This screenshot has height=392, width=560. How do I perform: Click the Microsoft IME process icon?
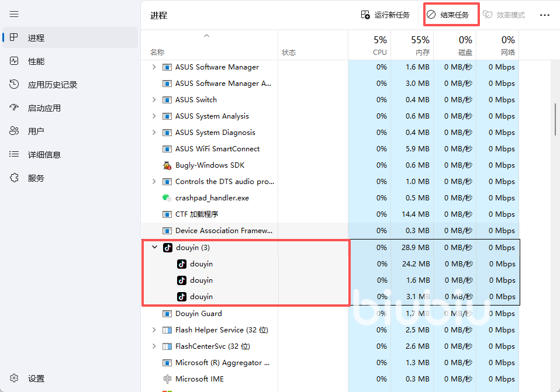point(167,379)
